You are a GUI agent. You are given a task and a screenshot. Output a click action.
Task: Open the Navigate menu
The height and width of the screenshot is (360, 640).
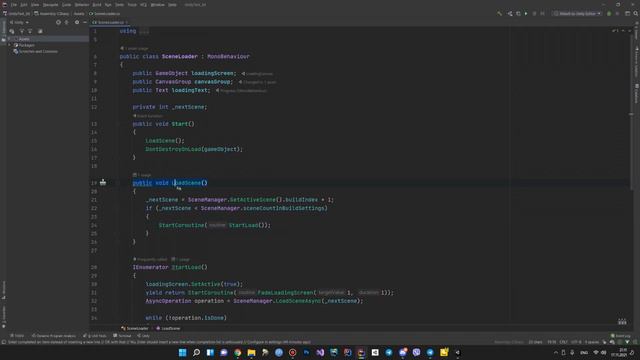click(51, 4)
